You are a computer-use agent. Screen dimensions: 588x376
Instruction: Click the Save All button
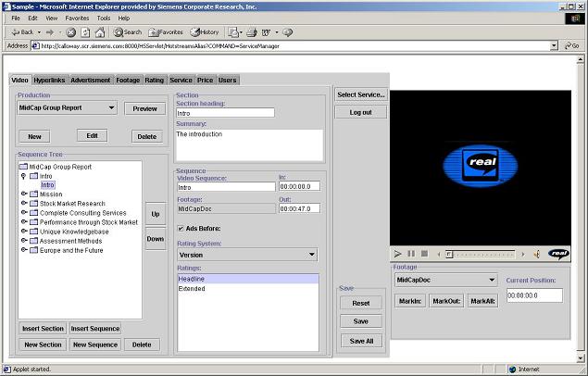click(361, 341)
